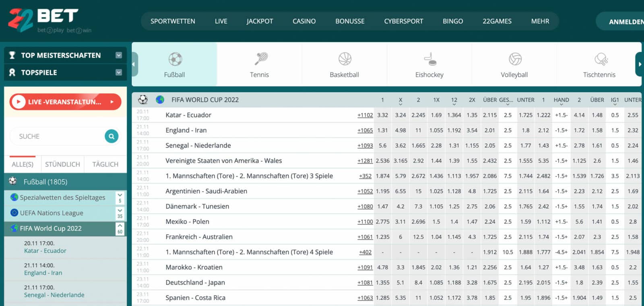Open +1065 markets for England - Iran
Screen dimensions: 644x306
tap(365, 130)
